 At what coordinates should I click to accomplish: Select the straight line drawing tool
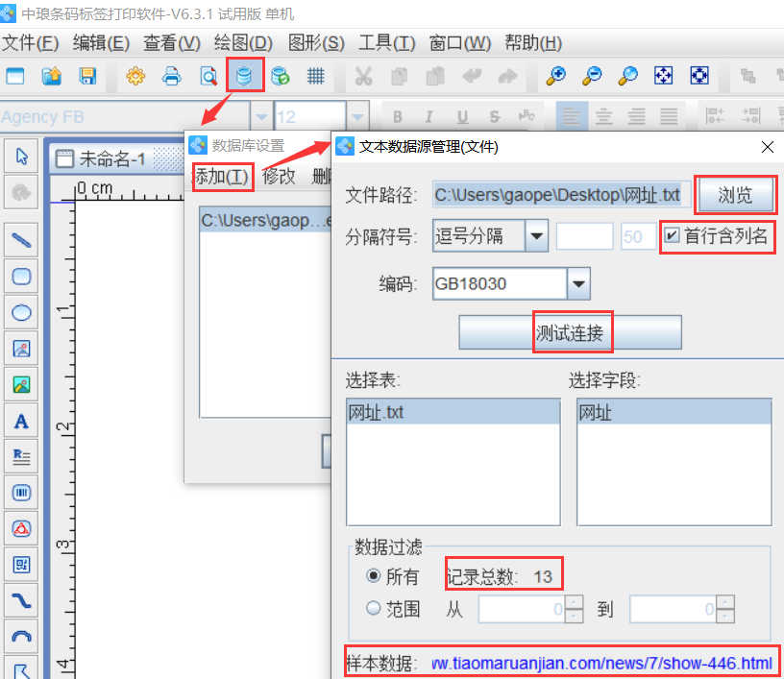tap(21, 239)
